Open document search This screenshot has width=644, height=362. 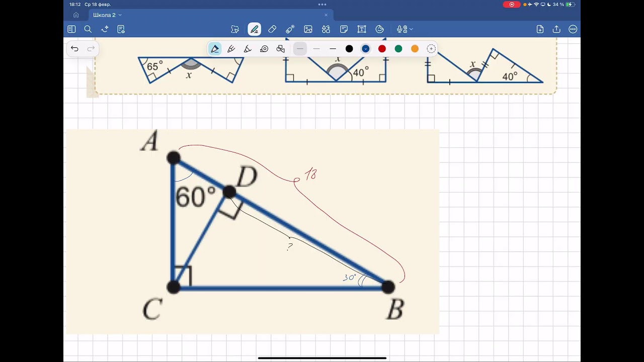pos(88,29)
